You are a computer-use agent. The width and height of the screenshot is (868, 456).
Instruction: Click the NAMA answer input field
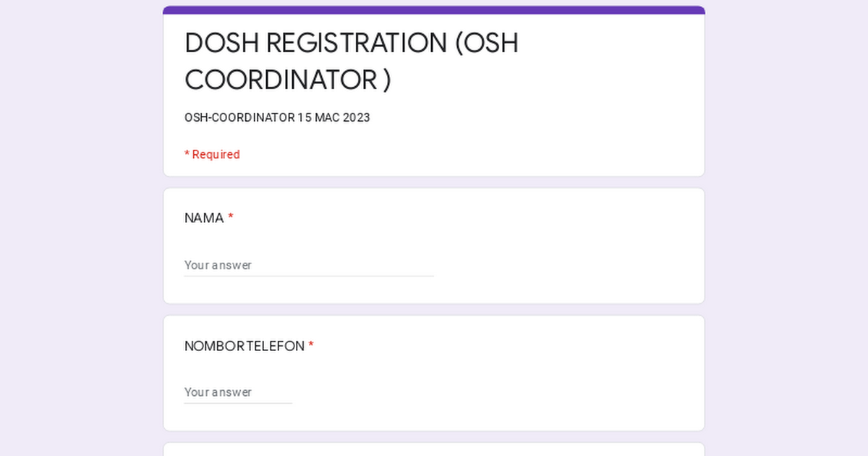tap(308, 265)
